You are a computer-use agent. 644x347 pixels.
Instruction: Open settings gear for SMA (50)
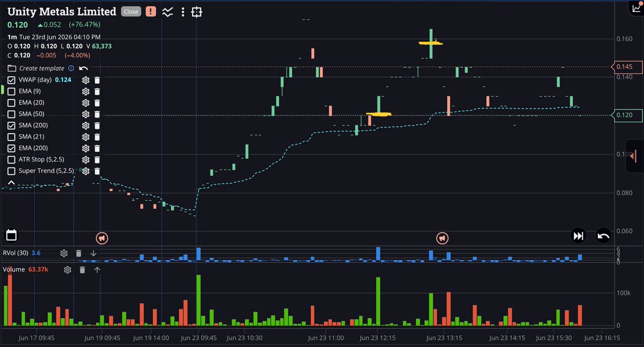pos(85,114)
